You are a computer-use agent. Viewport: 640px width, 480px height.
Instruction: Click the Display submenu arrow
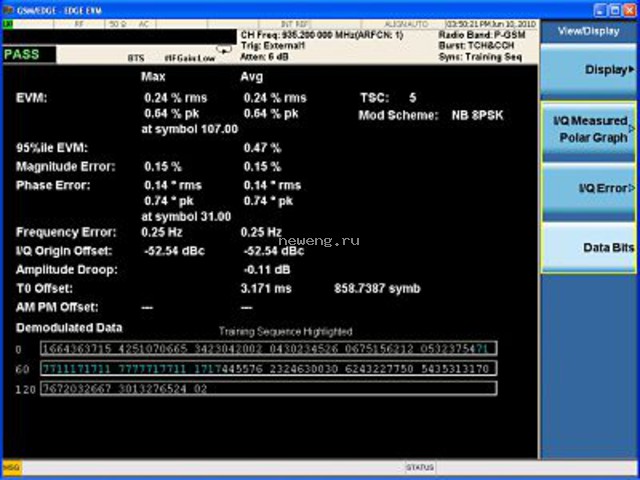632,70
